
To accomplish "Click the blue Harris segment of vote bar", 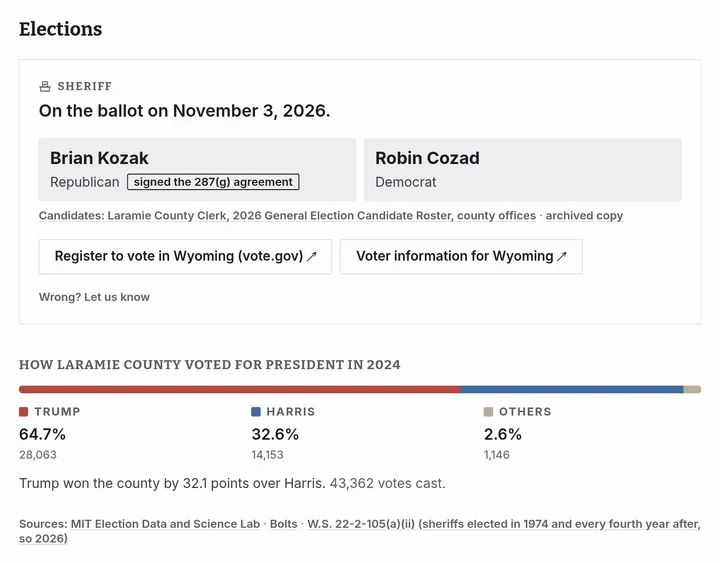I will coord(572,389).
